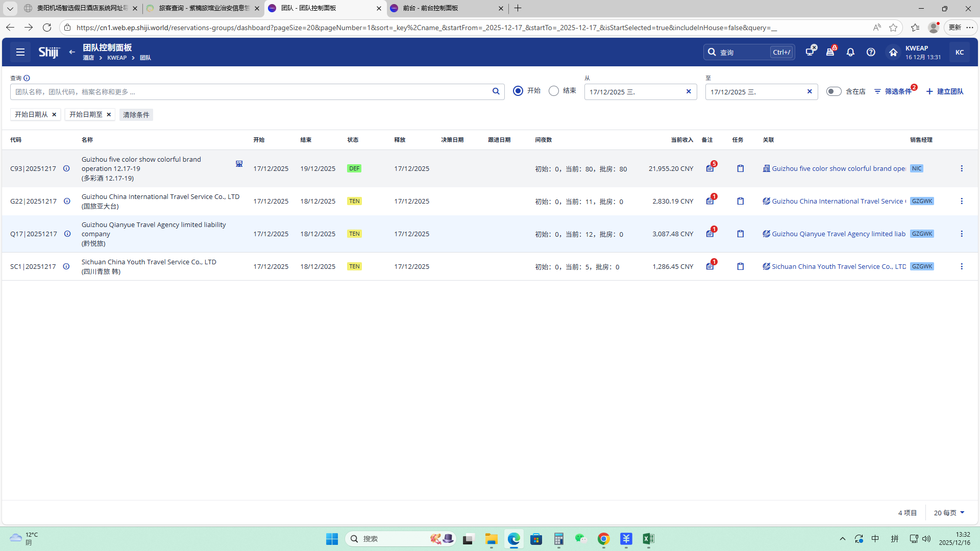Click the group name search input field
This screenshot has width=980, height=551.
pos(250,92)
